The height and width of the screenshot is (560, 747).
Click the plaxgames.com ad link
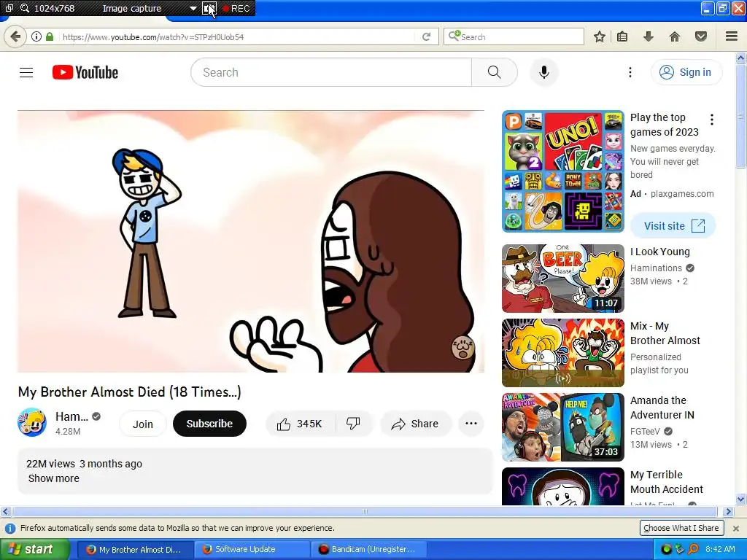coord(682,194)
